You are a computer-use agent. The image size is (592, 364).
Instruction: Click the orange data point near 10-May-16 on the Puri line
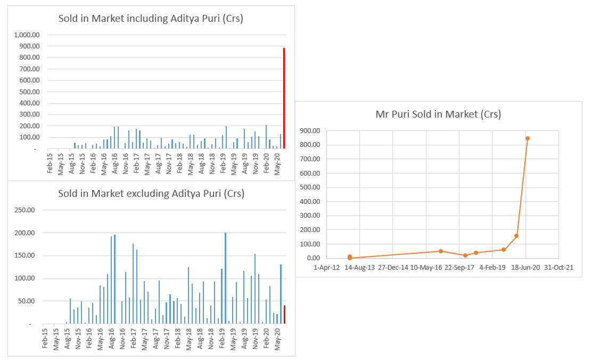(441, 251)
